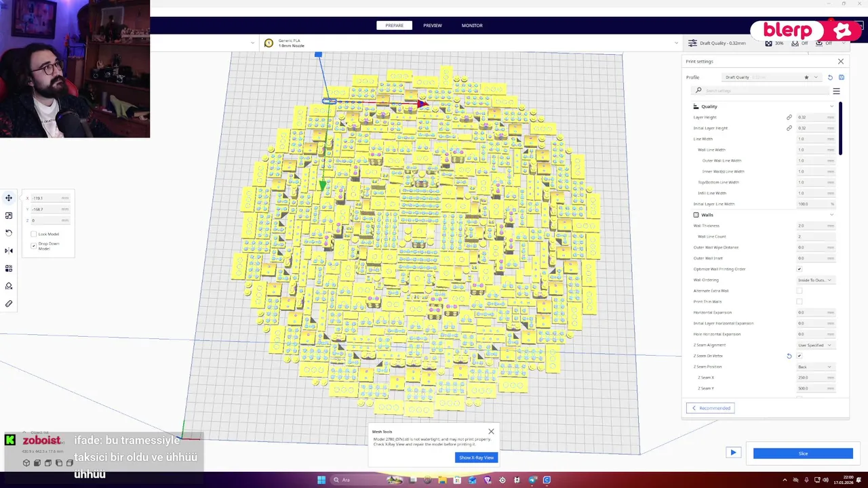Click the Wall Line Count value field

click(816, 237)
